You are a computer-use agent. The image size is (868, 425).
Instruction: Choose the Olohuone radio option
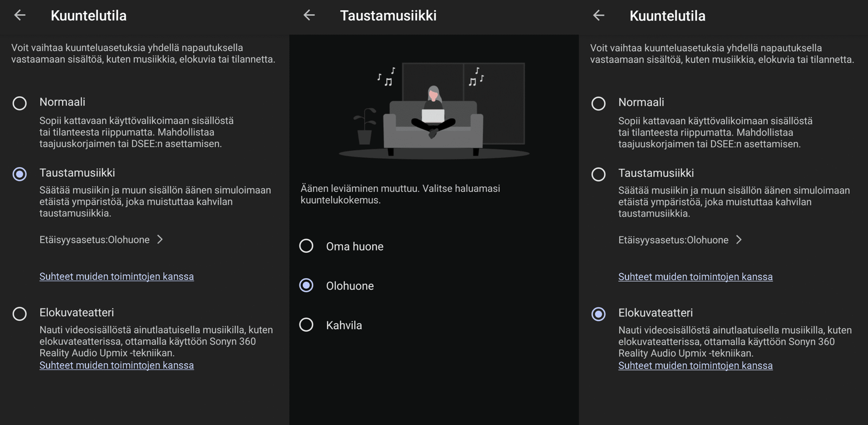click(307, 286)
